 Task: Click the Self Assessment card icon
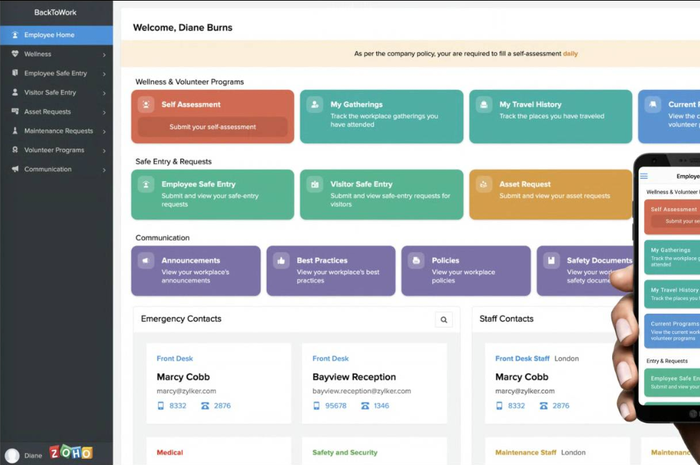[x=146, y=104]
